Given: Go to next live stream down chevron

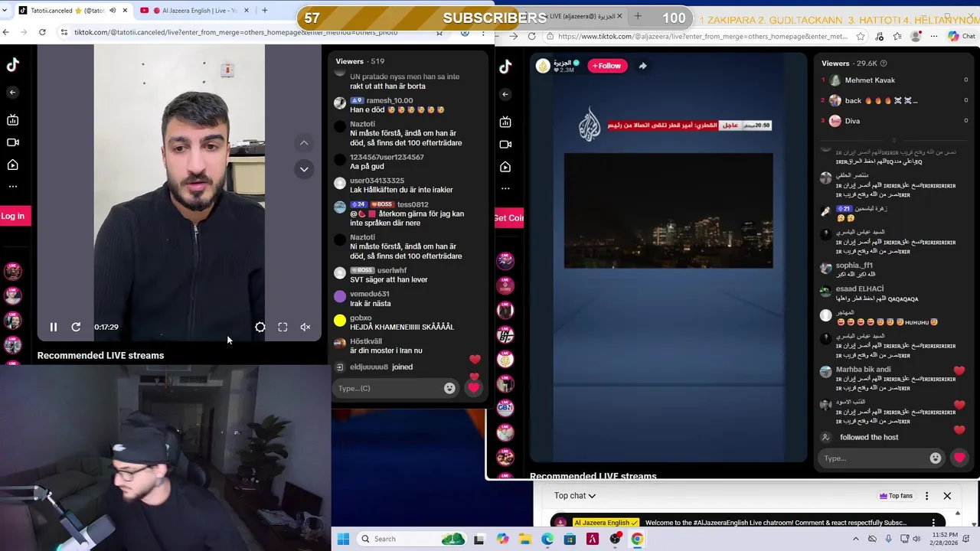Looking at the screenshot, I should pos(304,169).
